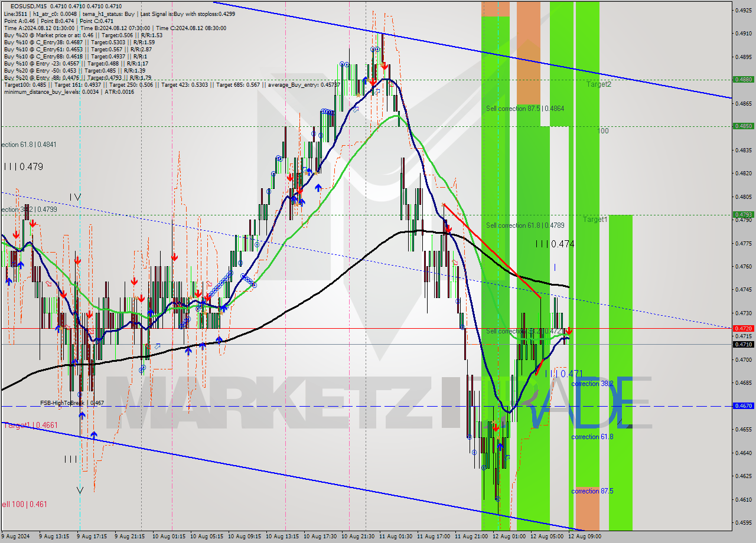Click the green 0.4850 price tag
The width and height of the screenshot is (756, 543).
743,126
